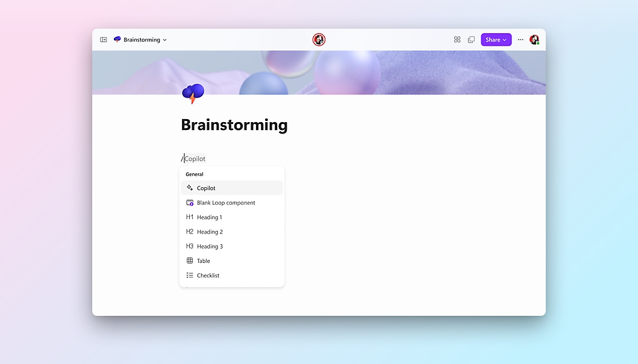Click the copy as Loop component icon
This screenshot has height=364, width=638.
pyautogui.click(x=471, y=40)
